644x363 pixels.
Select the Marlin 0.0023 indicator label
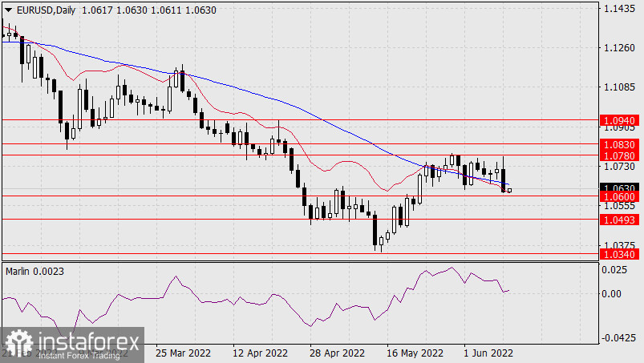[35, 272]
